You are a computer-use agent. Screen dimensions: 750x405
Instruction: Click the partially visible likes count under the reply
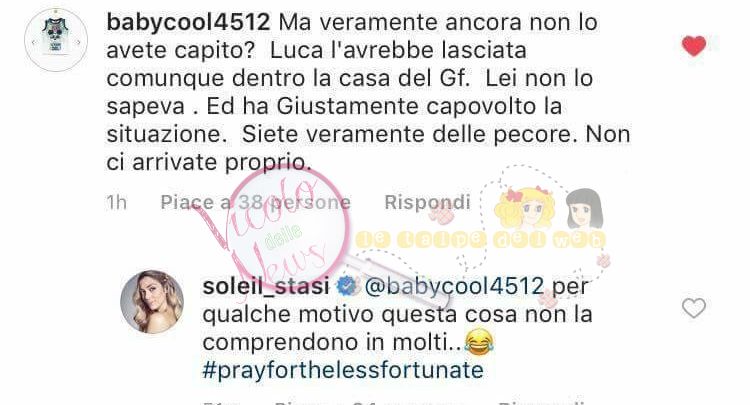(x=369, y=402)
